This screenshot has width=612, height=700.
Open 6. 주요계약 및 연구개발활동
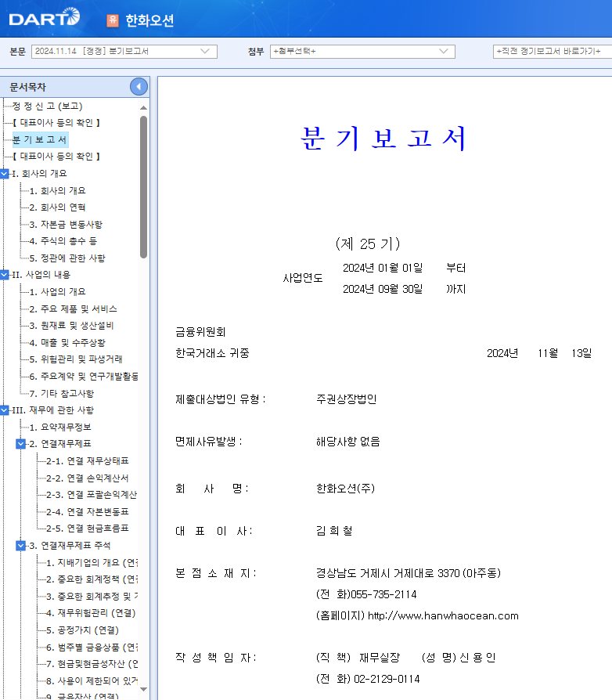(84, 377)
